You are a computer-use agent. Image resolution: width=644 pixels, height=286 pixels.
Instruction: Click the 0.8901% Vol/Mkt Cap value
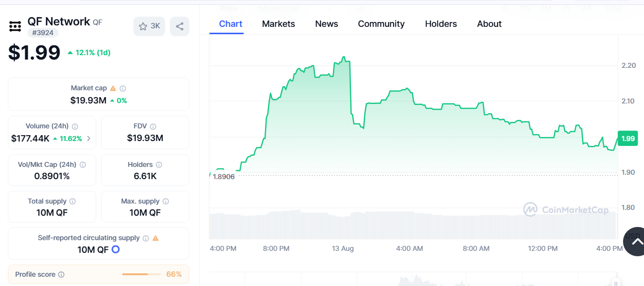(x=52, y=176)
